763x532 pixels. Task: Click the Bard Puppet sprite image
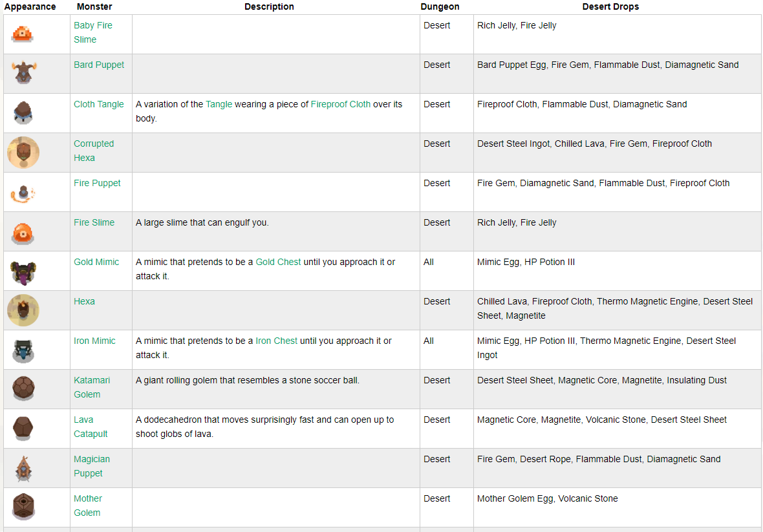24,72
